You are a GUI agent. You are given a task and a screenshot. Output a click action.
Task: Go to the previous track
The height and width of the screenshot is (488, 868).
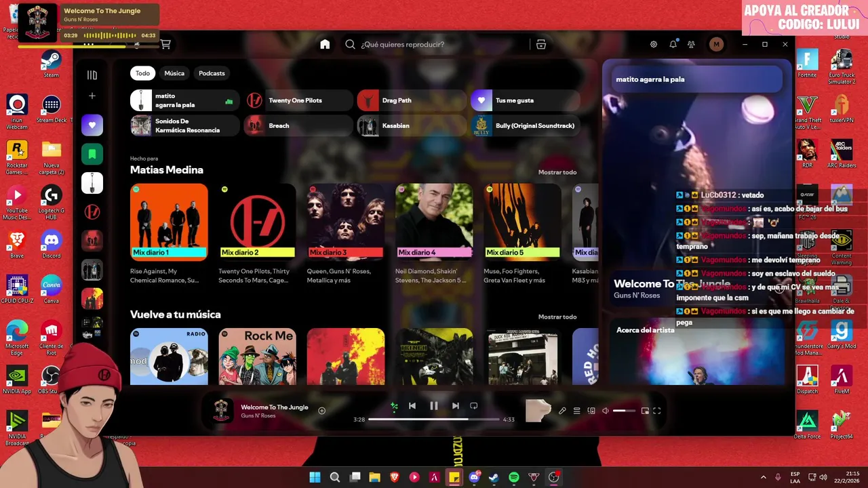tap(412, 406)
